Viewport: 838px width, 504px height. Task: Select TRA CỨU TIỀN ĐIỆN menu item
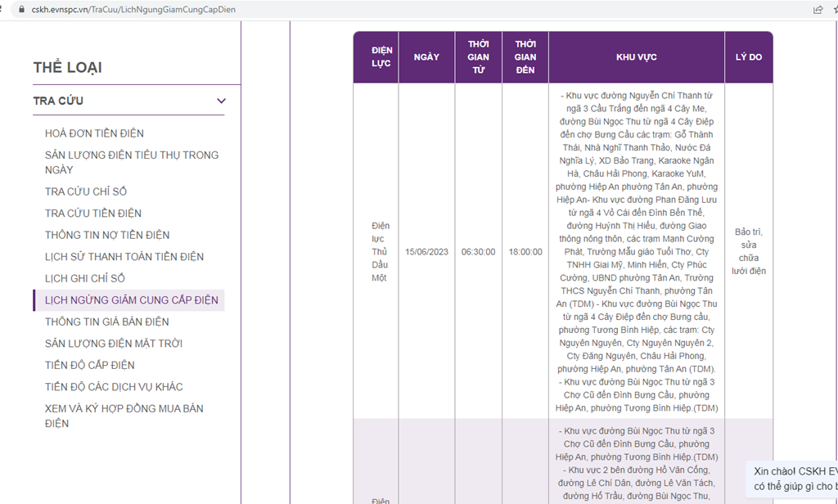point(93,214)
